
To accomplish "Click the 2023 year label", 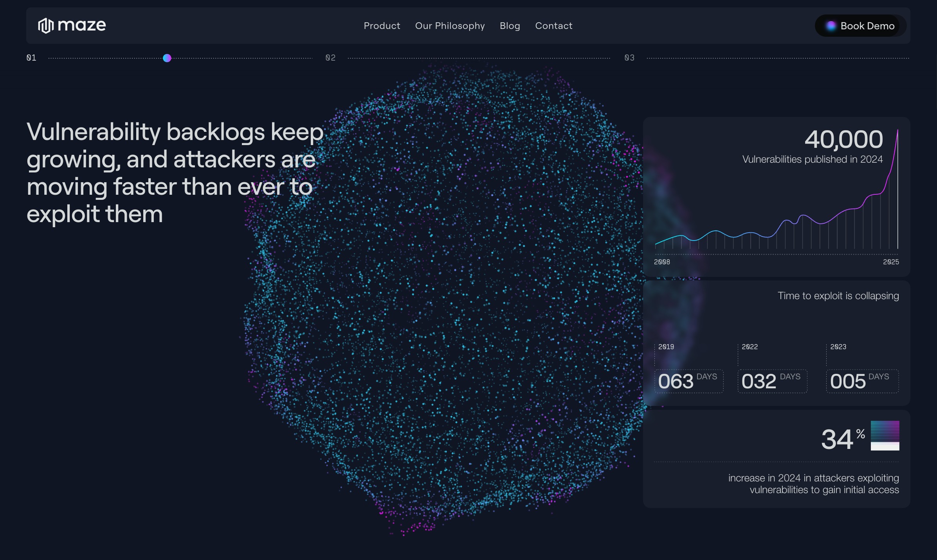I will pos(838,347).
